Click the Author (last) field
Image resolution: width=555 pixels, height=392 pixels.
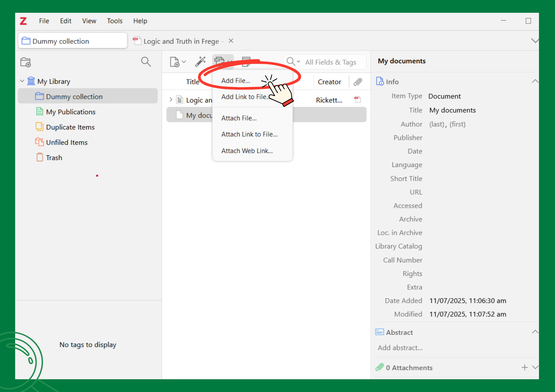437,124
